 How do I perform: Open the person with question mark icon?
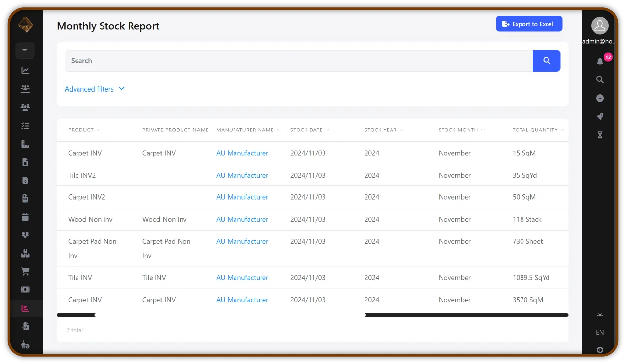click(26, 345)
